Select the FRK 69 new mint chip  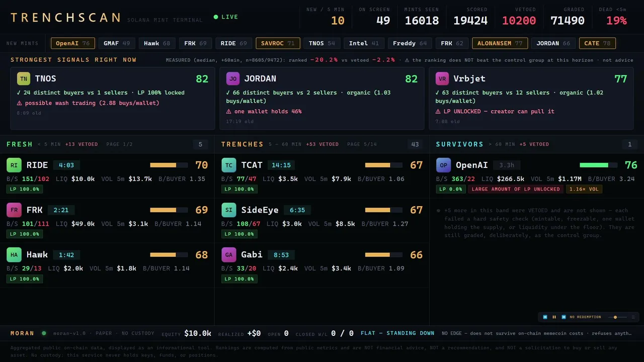(x=195, y=43)
